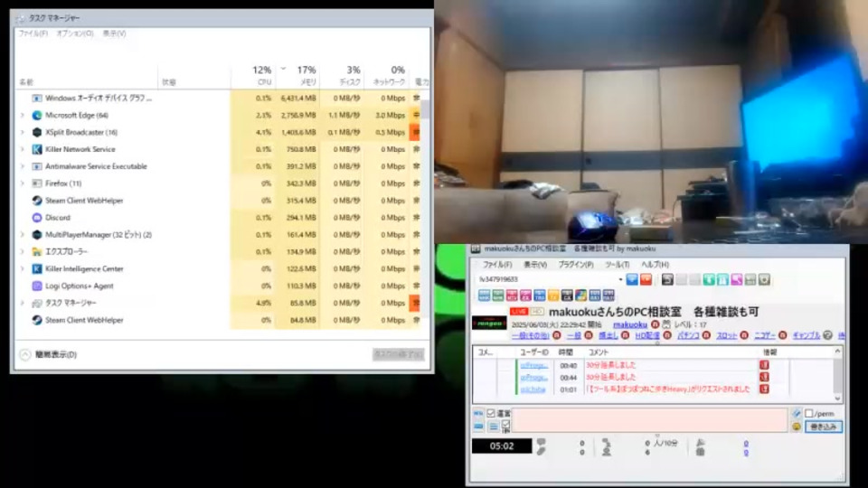Click into the pink comment input field

pos(650,420)
